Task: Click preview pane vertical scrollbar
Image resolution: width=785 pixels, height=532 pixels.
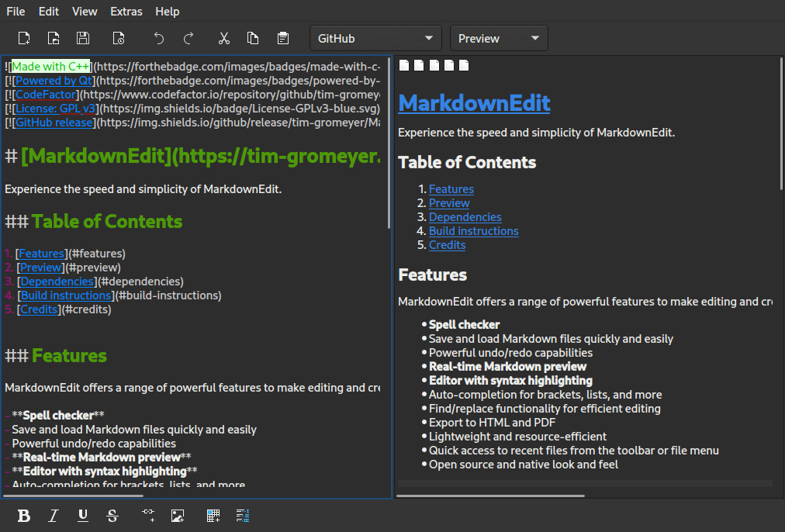Action: pyautogui.click(x=781, y=123)
